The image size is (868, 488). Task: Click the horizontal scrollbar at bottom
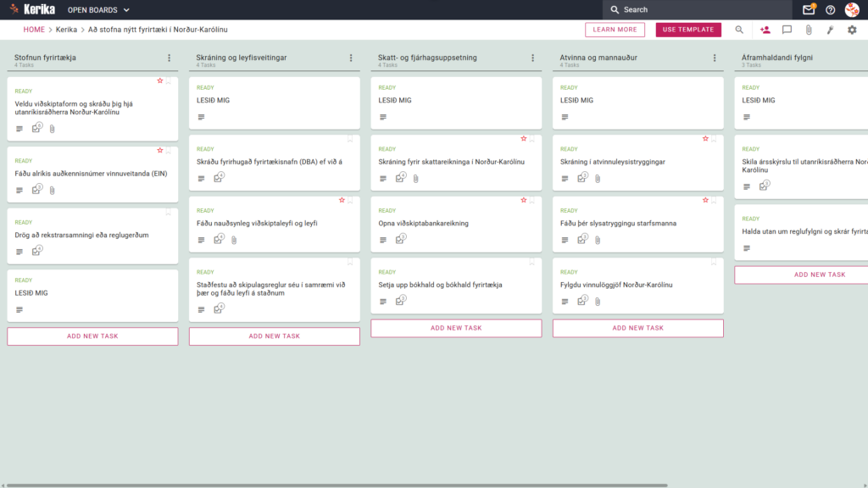(x=337, y=485)
